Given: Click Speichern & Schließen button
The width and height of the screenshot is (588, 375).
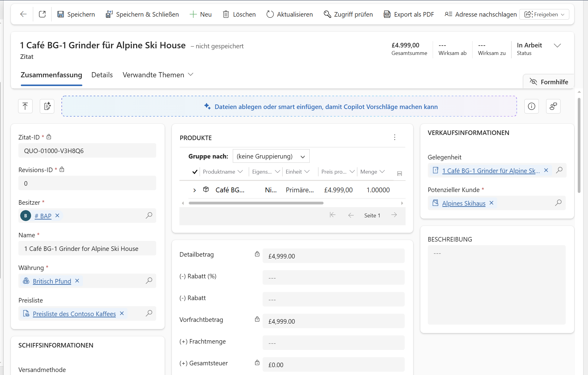Looking at the screenshot, I should point(142,14).
